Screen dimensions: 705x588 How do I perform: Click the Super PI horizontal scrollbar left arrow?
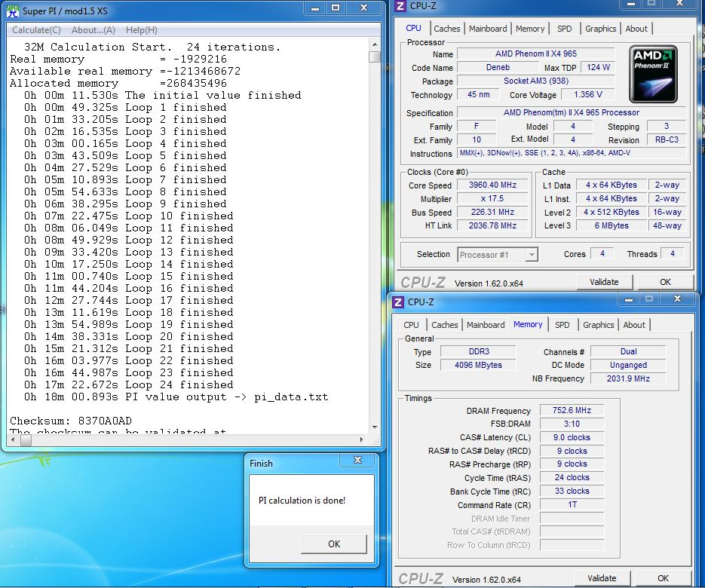(x=13, y=439)
